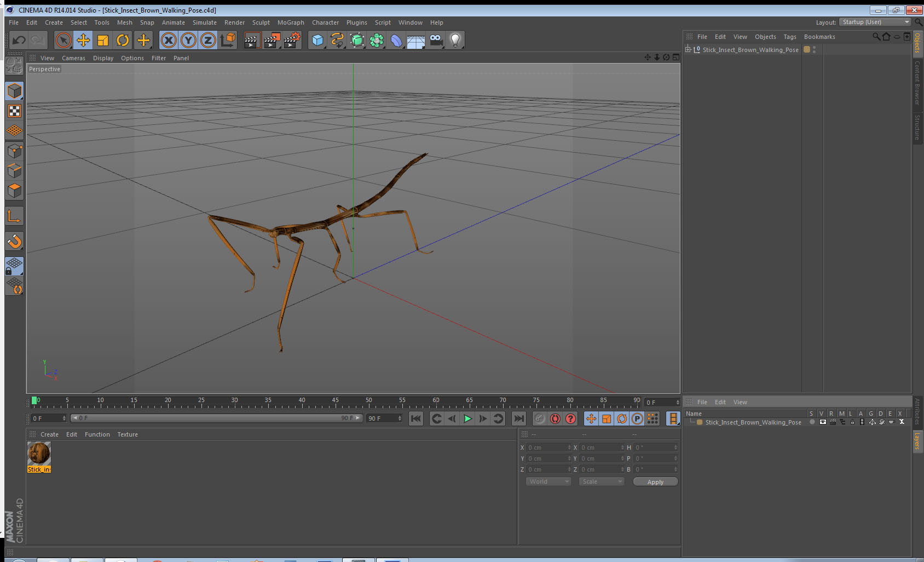Activate the Scale tool in toolbar
924x562 pixels.
[x=103, y=40]
